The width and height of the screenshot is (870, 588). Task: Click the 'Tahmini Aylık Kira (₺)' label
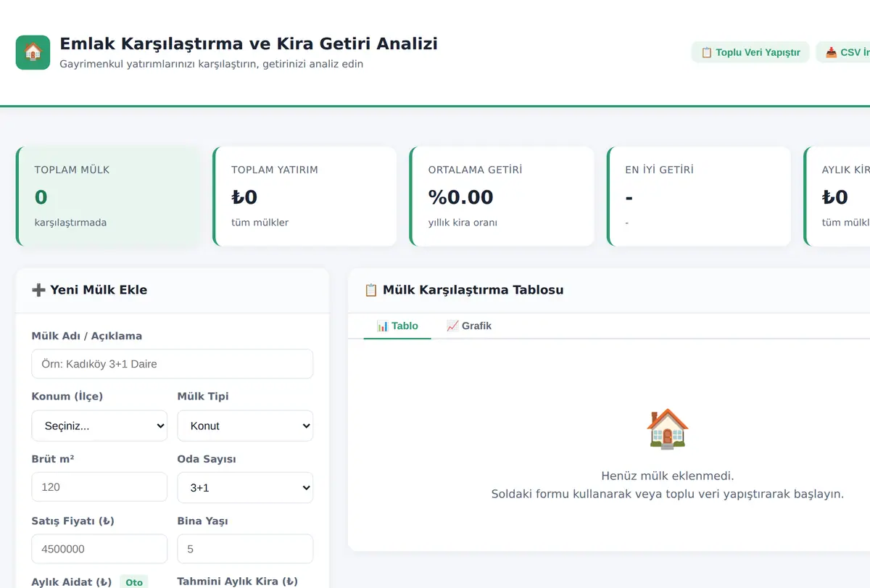[238, 581]
